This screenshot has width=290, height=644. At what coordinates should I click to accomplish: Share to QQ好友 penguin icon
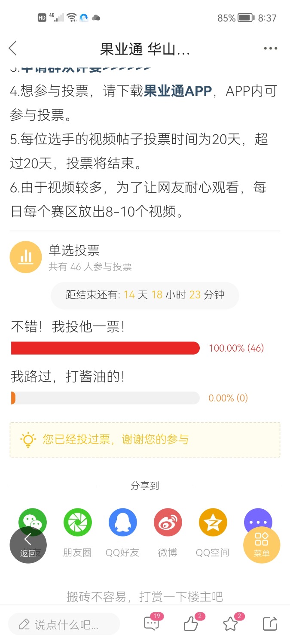click(x=123, y=522)
